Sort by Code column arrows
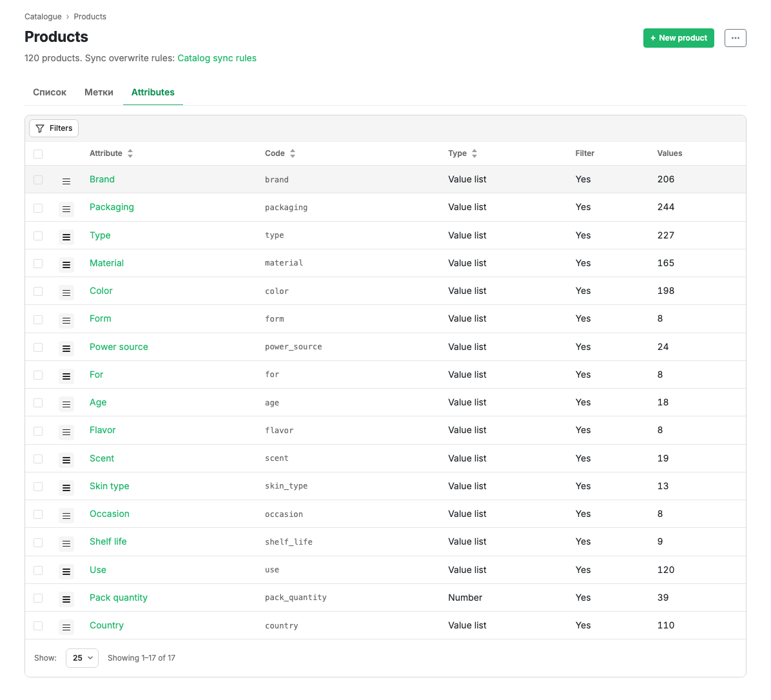The image size is (771, 700). (293, 153)
